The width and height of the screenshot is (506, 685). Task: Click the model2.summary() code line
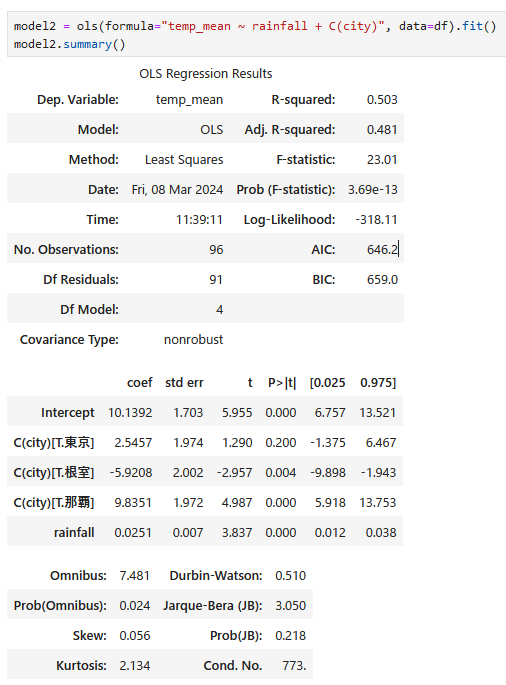click(x=69, y=45)
